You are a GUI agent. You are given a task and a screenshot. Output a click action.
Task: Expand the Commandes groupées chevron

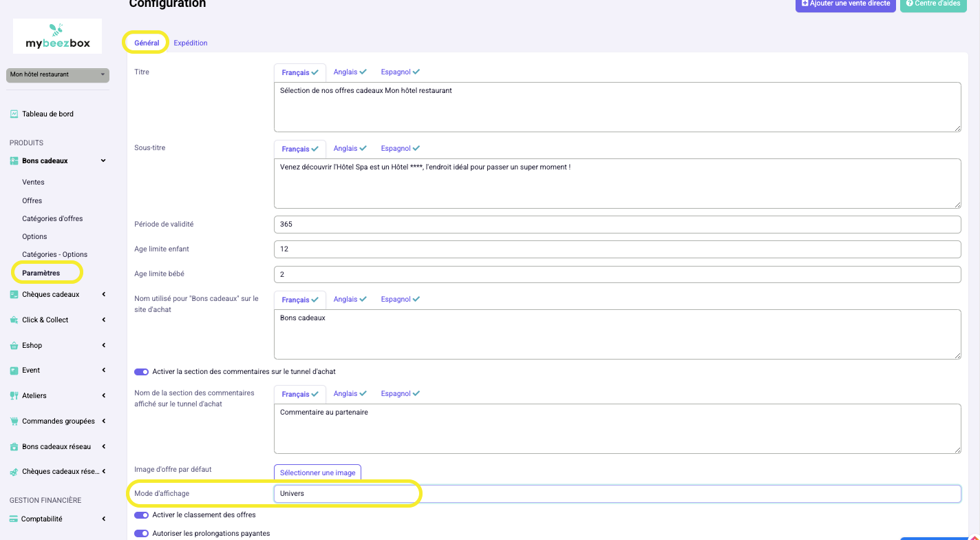(103, 421)
